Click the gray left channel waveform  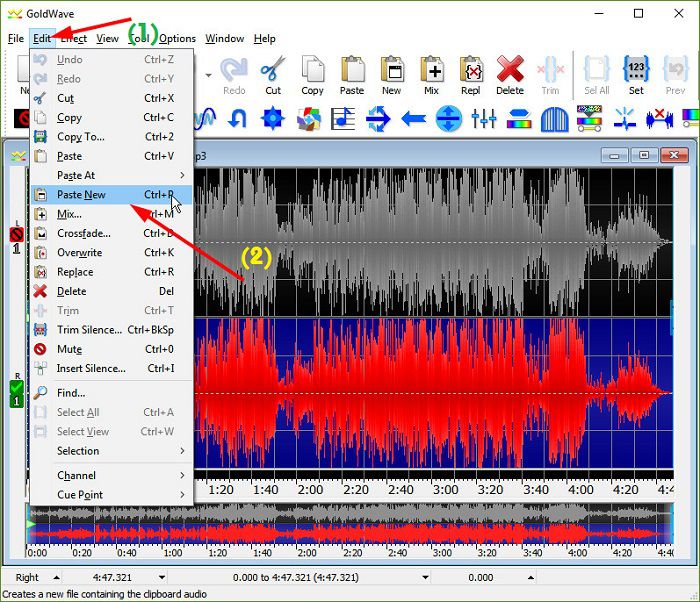point(433,242)
